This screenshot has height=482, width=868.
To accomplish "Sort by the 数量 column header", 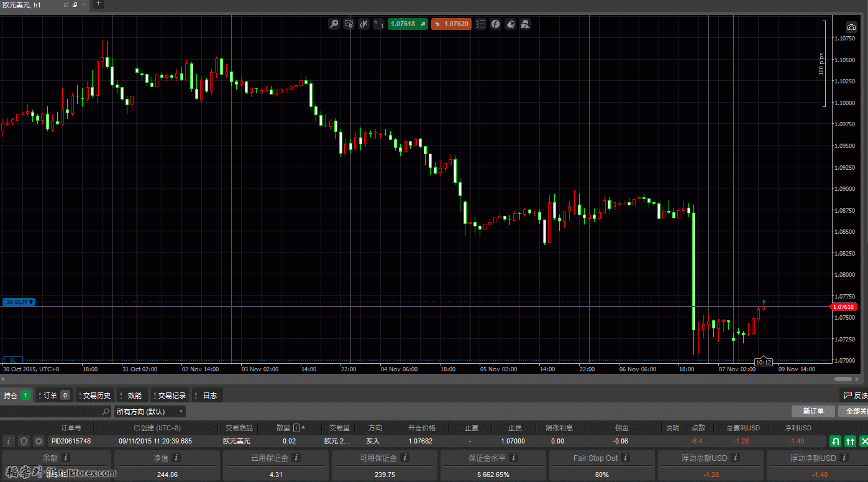I will tap(291, 428).
